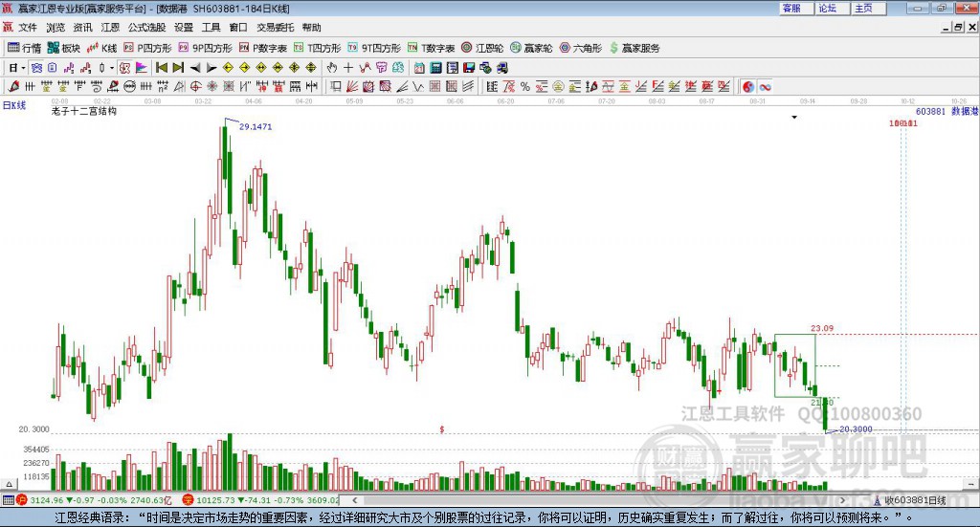Select the Gann fan lines tool
The height and width of the screenshot is (527, 980).
(352, 87)
